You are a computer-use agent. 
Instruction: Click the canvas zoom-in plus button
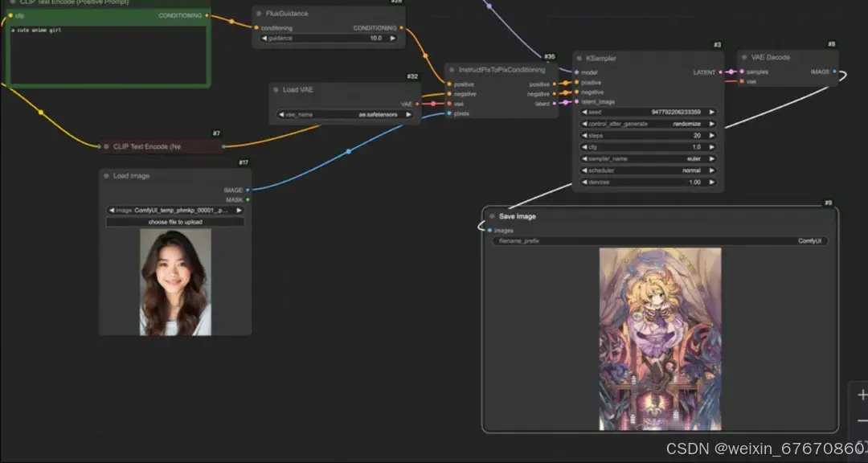click(862, 395)
